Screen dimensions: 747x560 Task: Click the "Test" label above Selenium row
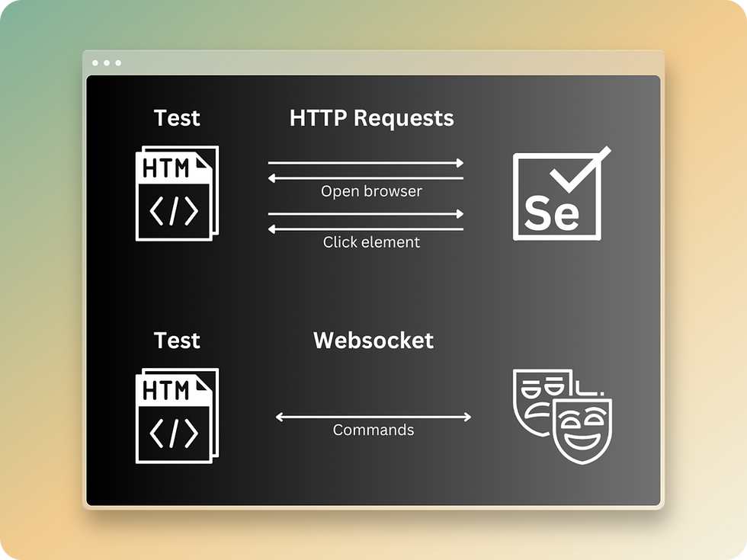point(177,118)
